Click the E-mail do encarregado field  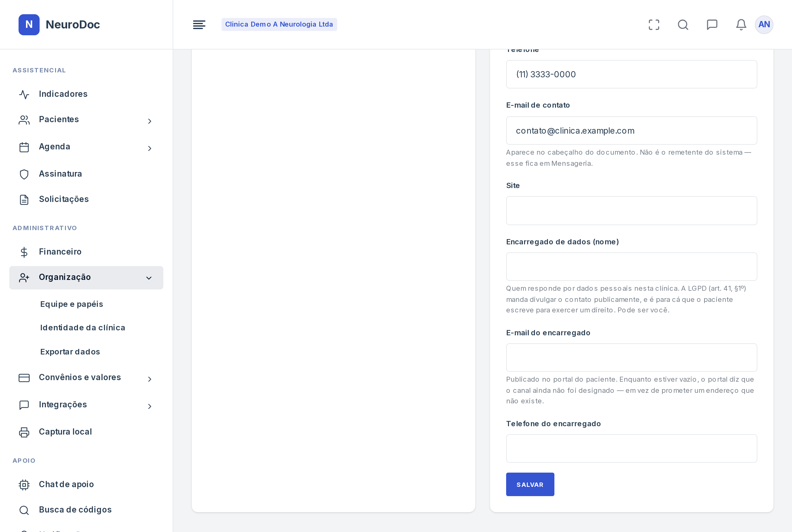pos(631,358)
